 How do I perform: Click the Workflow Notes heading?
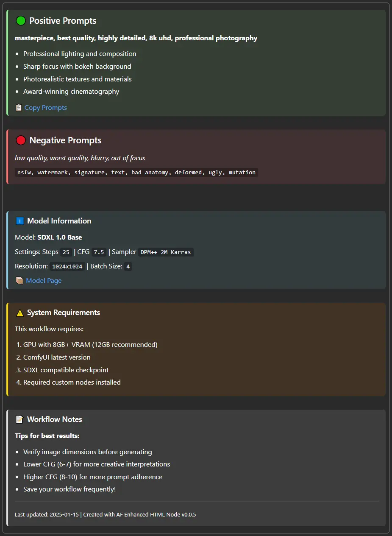click(x=55, y=419)
